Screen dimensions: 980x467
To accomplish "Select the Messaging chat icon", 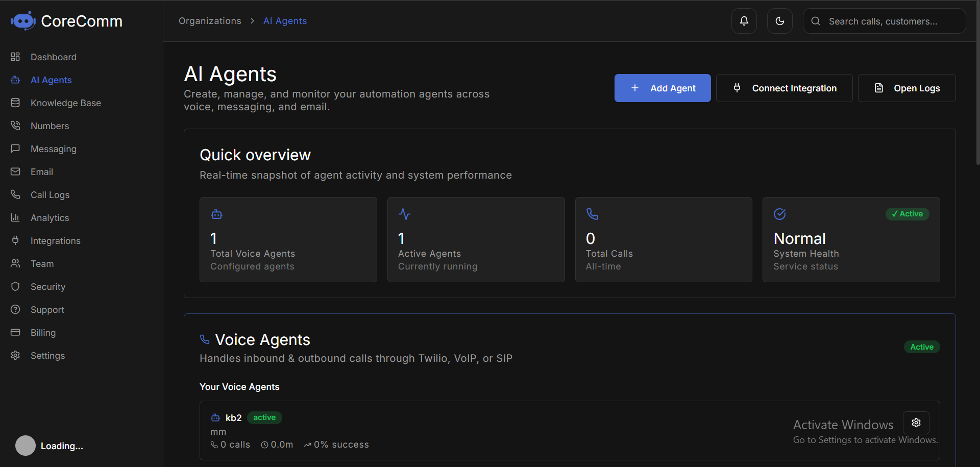I will tap(15, 149).
